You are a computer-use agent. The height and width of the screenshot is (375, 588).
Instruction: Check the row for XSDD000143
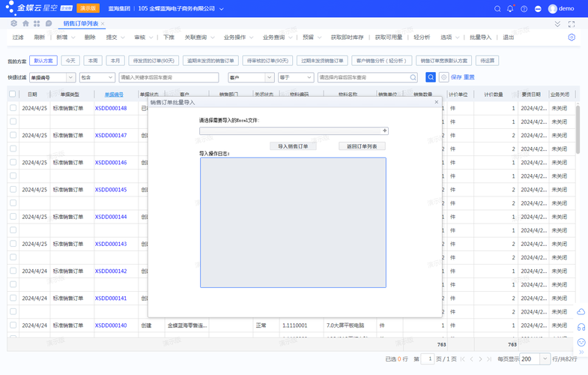(x=13, y=243)
